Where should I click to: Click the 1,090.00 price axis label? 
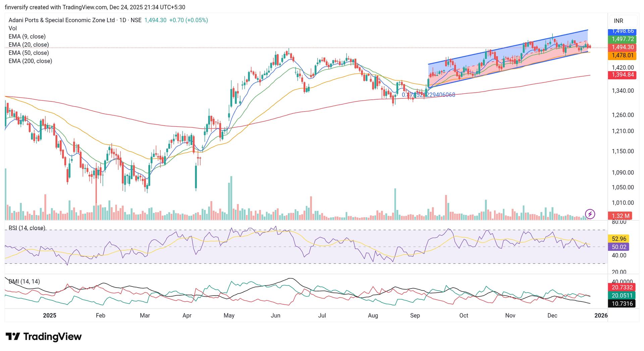point(623,173)
